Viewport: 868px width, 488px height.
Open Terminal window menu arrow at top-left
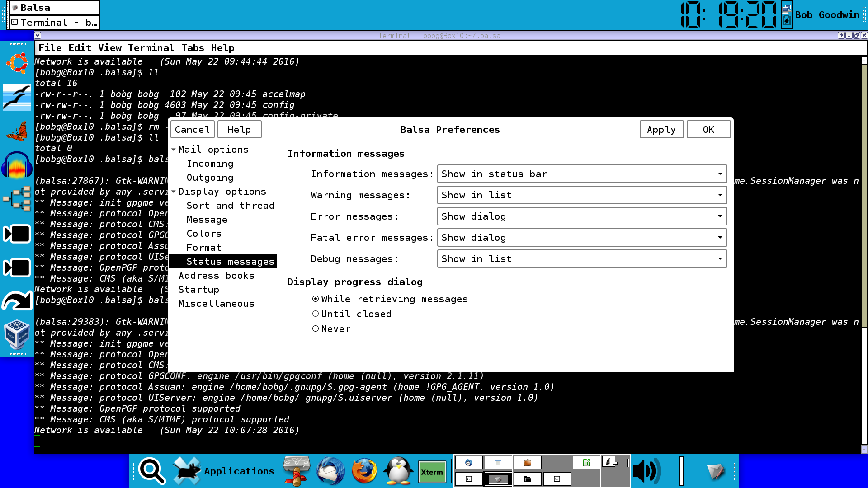click(x=38, y=35)
